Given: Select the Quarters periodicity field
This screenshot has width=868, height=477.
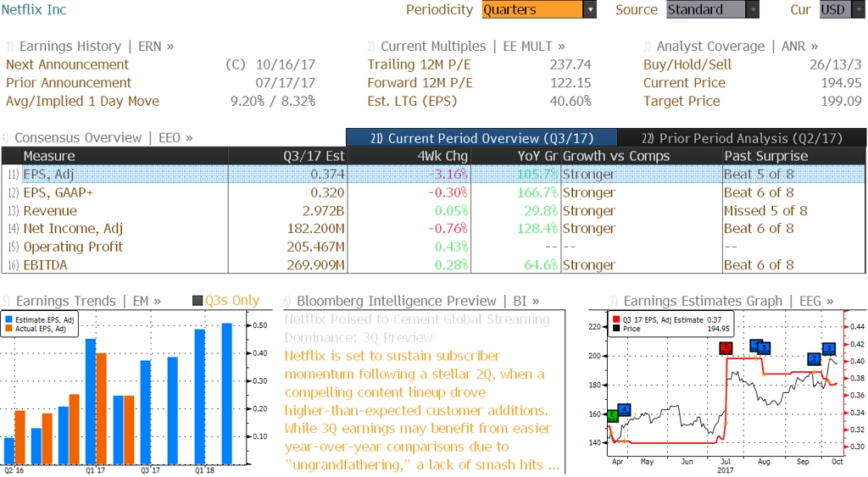Looking at the screenshot, I should click(532, 9).
